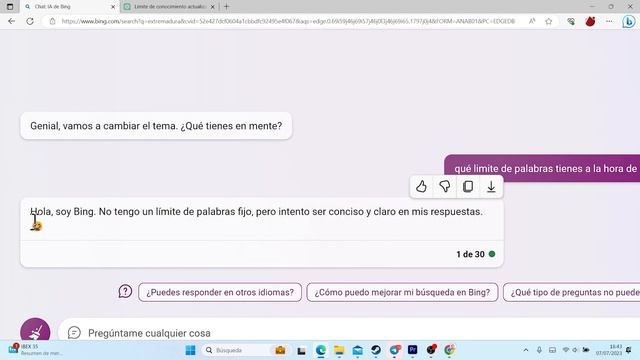The width and height of the screenshot is (640, 360).
Task: Switch to Chat IA de Bing tab
Action: tap(69, 7)
